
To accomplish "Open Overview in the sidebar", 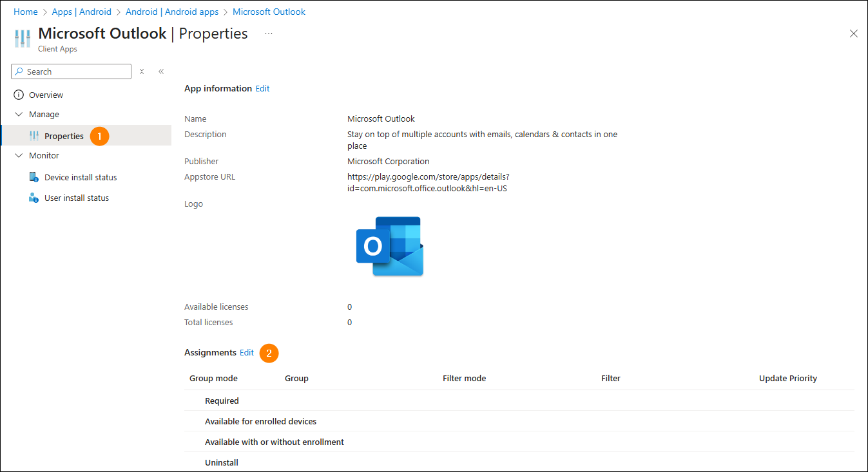I will pos(46,95).
